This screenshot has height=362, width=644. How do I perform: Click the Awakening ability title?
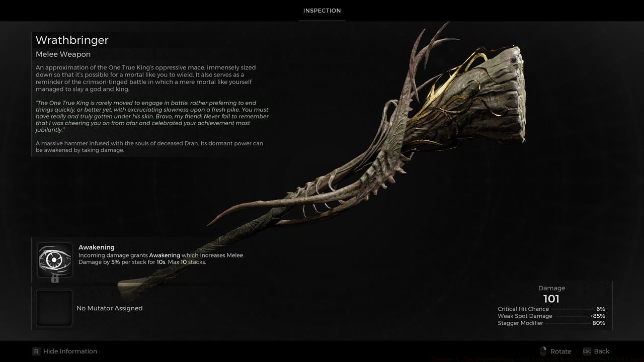click(96, 247)
